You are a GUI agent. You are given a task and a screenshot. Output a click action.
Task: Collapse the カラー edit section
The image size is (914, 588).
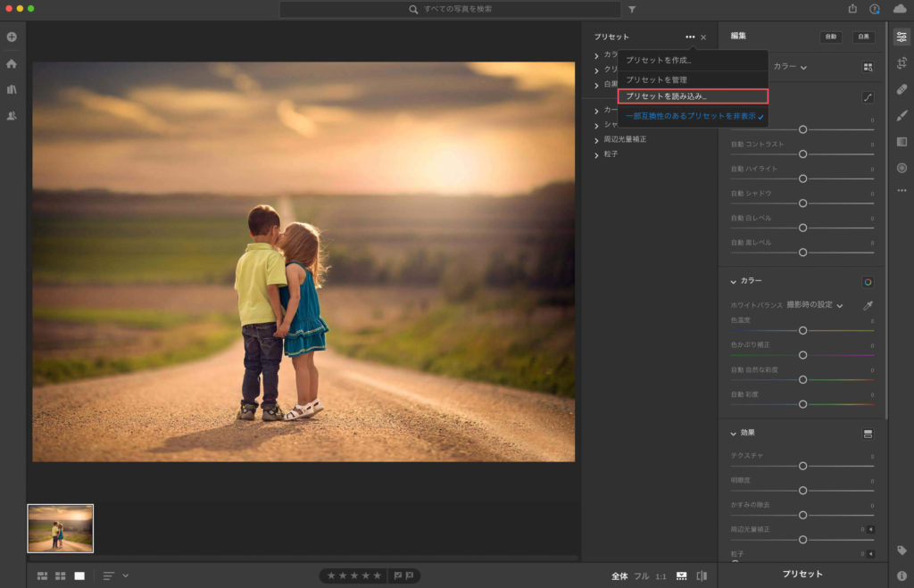734,281
